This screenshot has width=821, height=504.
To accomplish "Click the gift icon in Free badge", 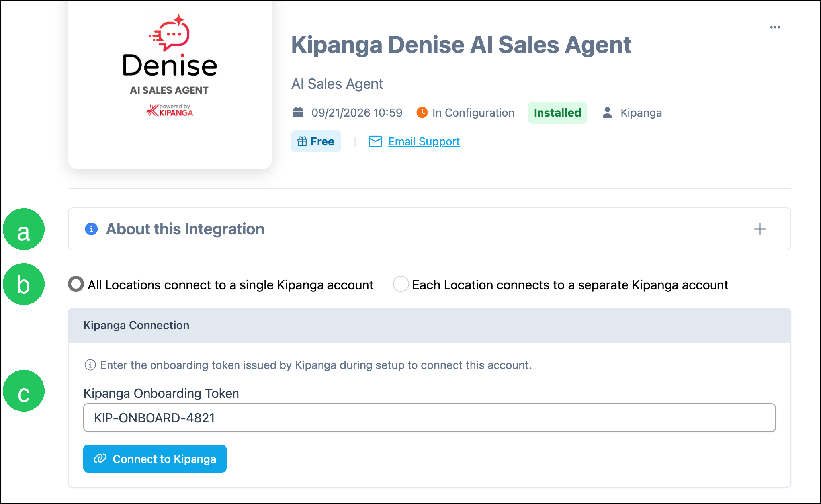I will [302, 141].
